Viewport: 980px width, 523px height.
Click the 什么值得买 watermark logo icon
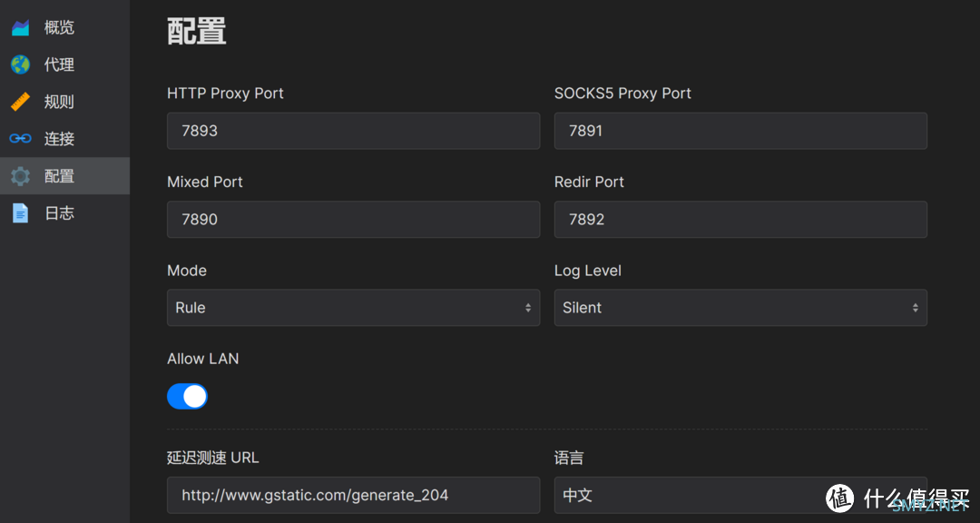[840, 498]
